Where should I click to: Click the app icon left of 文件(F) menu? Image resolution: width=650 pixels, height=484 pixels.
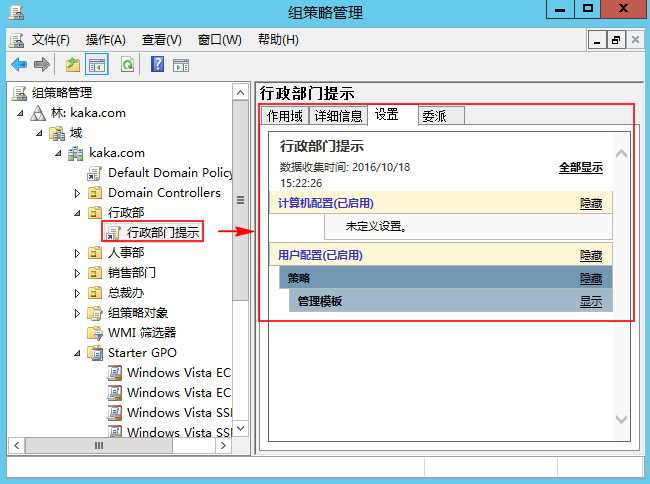pyautogui.click(x=17, y=40)
